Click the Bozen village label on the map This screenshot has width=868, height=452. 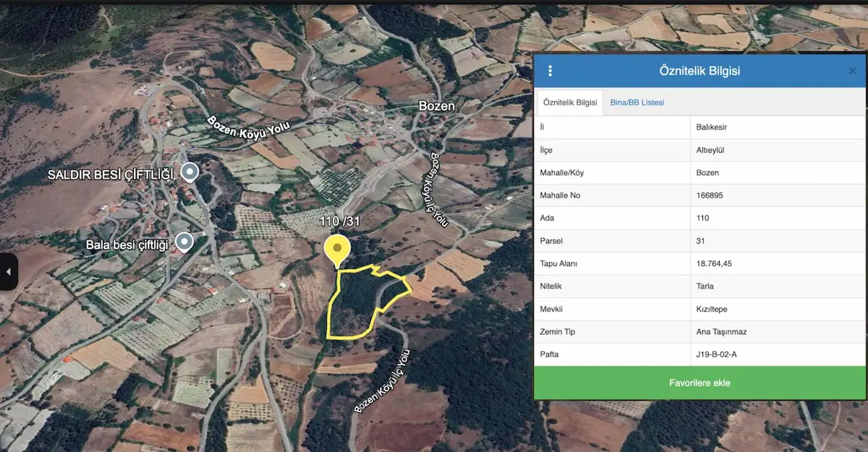[x=437, y=106]
